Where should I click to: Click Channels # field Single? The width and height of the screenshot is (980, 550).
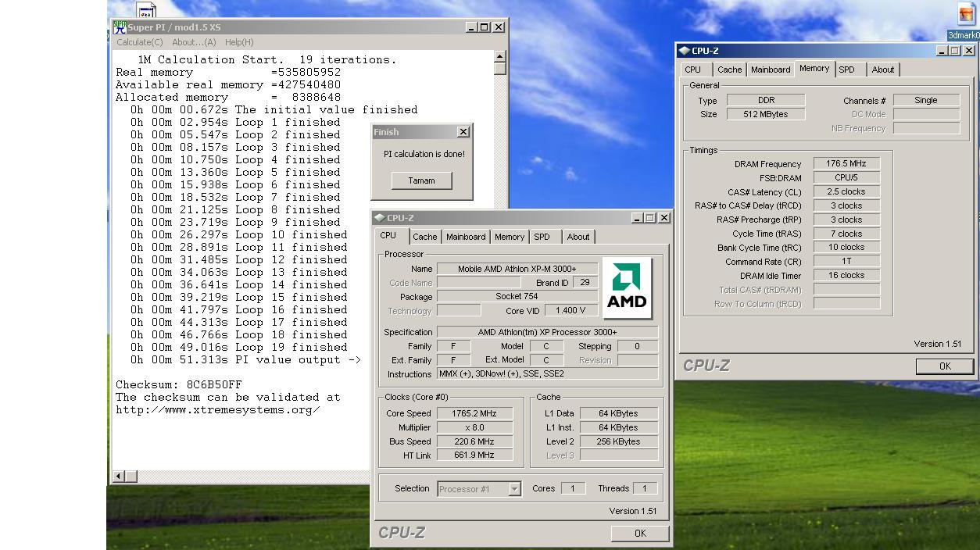click(x=926, y=100)
